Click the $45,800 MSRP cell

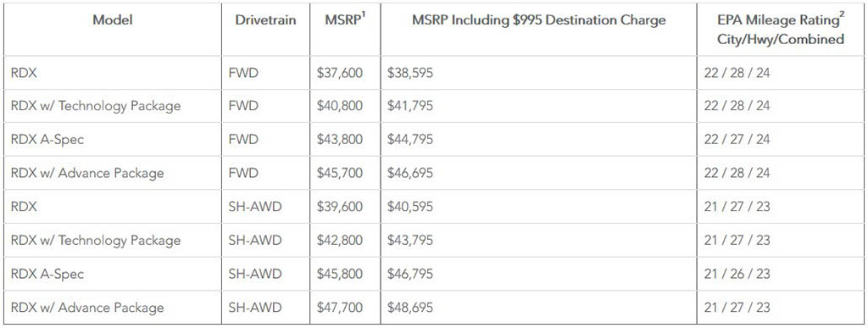340,274
